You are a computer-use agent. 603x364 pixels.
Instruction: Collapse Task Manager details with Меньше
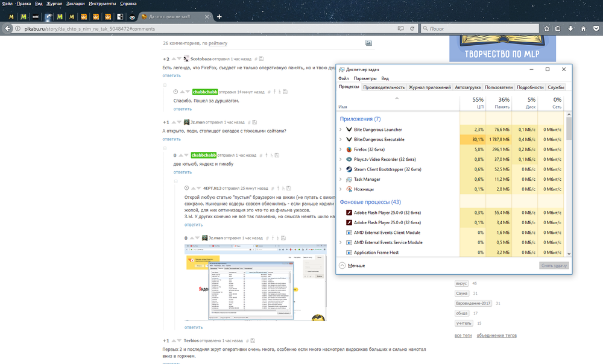[352, 265]
